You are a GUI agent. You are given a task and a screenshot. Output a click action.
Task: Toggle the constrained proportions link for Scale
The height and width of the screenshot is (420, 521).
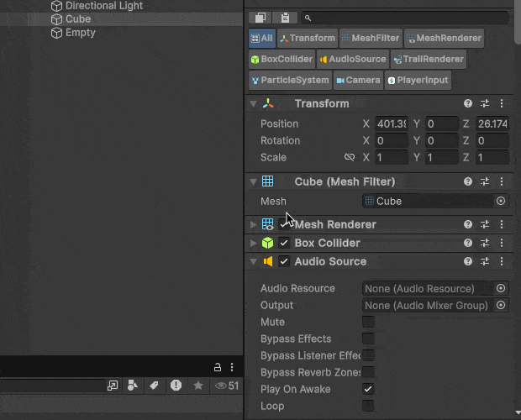350,157
